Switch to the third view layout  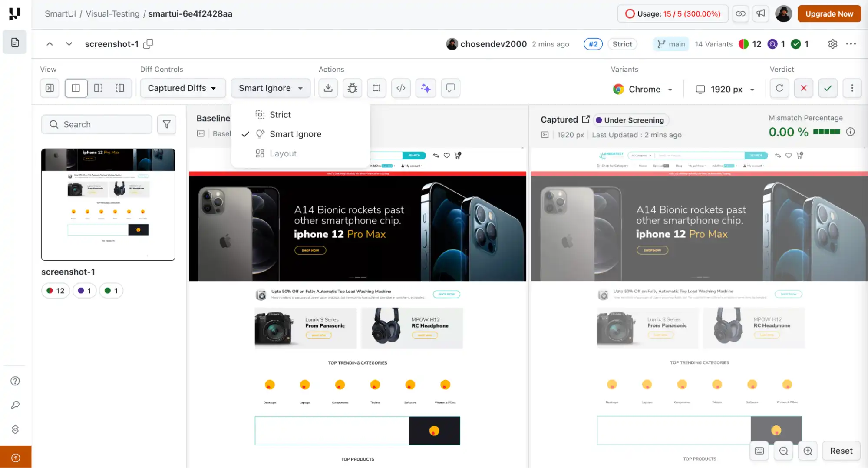coord(99,88)
